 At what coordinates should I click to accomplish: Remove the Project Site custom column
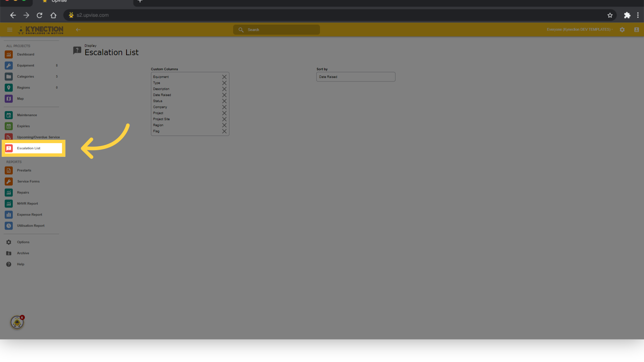pos(224,119)
